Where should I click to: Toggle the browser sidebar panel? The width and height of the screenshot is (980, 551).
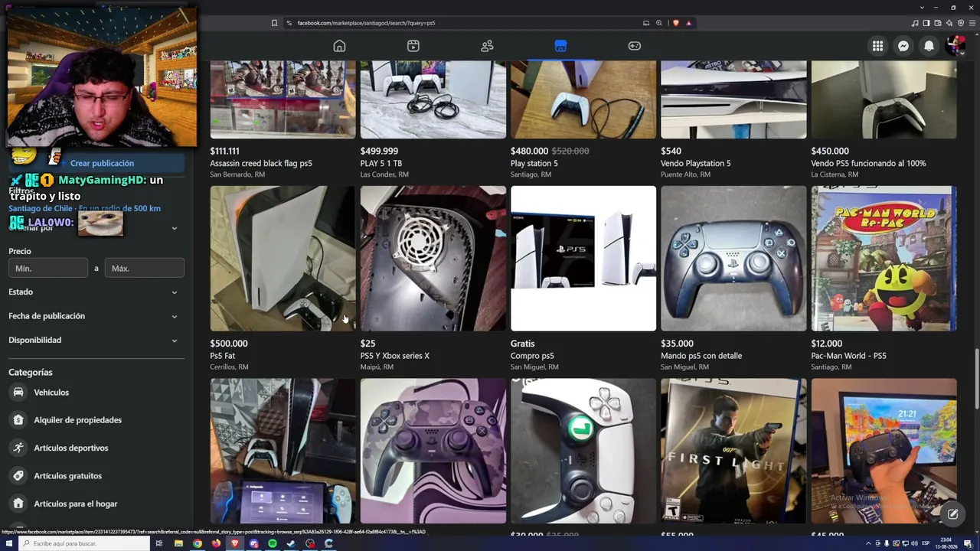(926, 23)
